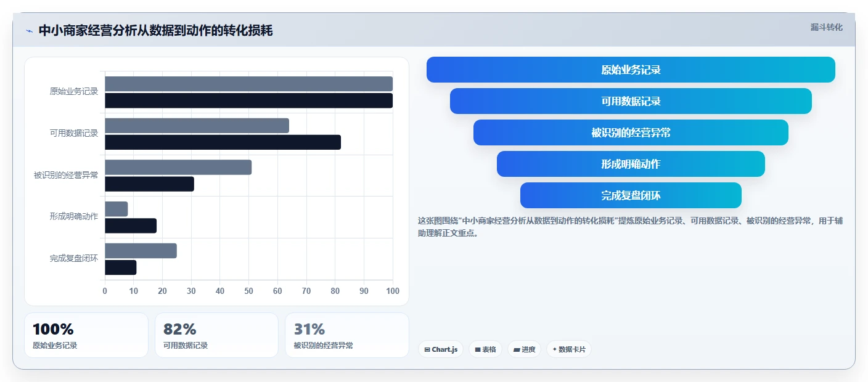Click the gray bar for 完成复盘闭环

tap(141, 251)
